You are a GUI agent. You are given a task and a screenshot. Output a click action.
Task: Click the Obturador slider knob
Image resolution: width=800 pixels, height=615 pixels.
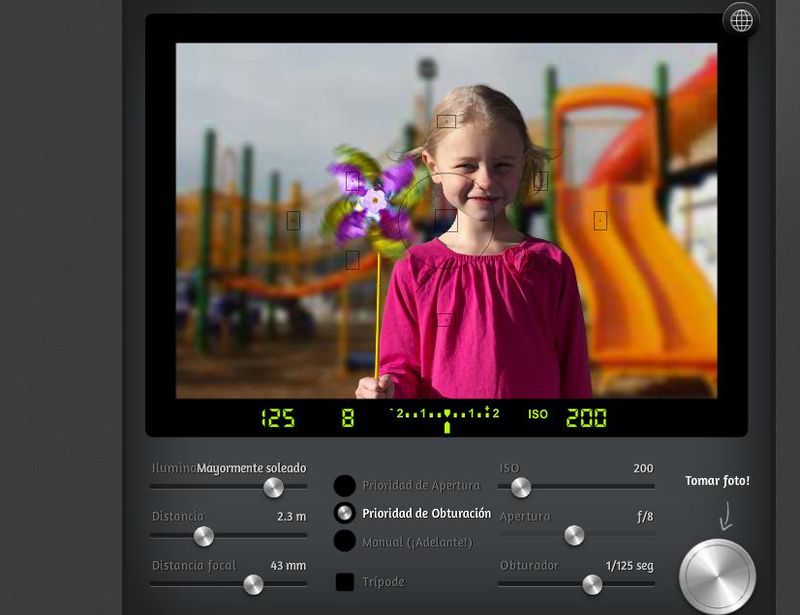point(592,584)
